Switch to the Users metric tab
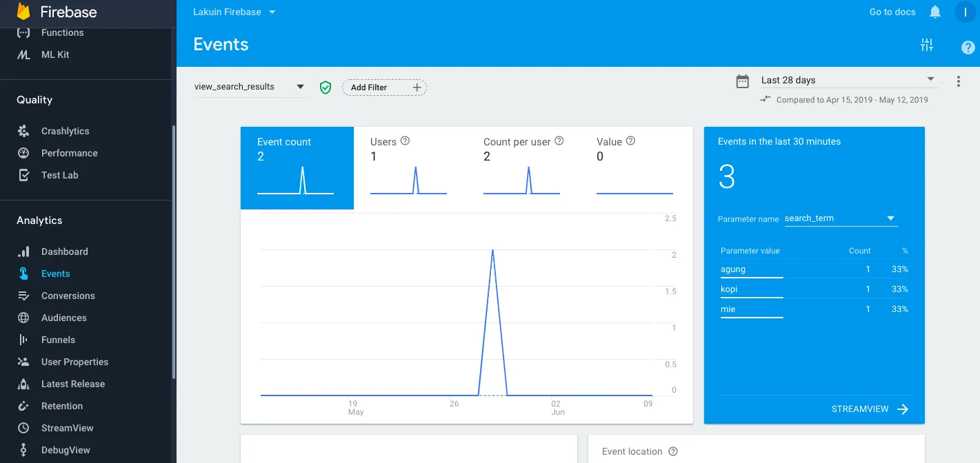Screen dimensions: 980x463 pyautogui.click(x=410, y=168)
